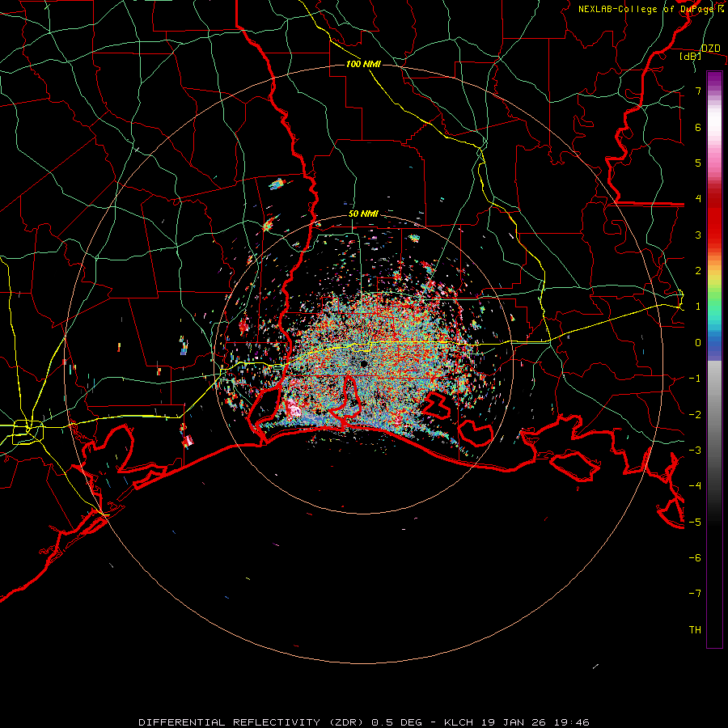
Task: Click the TH threshold label on the scale
Action: (x=695, y=630)
